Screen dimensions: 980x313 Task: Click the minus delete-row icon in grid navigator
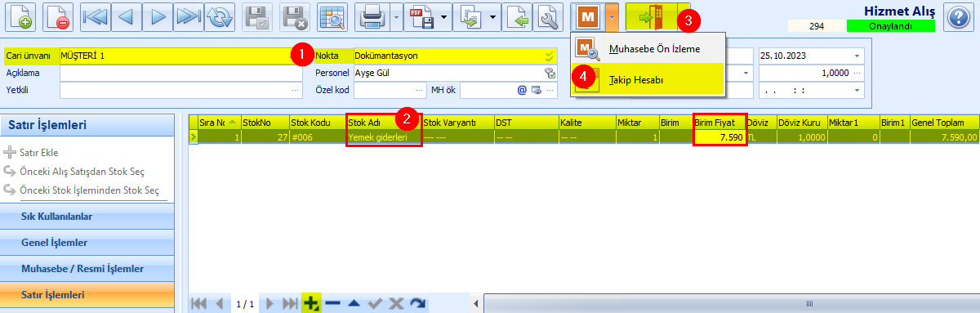pyautogui.click(x=332, y=303)
